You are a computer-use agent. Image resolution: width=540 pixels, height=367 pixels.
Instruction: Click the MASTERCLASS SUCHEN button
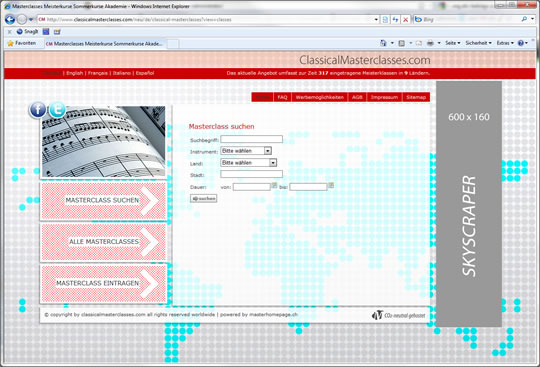pyautogui.click(x=104, y=201)
